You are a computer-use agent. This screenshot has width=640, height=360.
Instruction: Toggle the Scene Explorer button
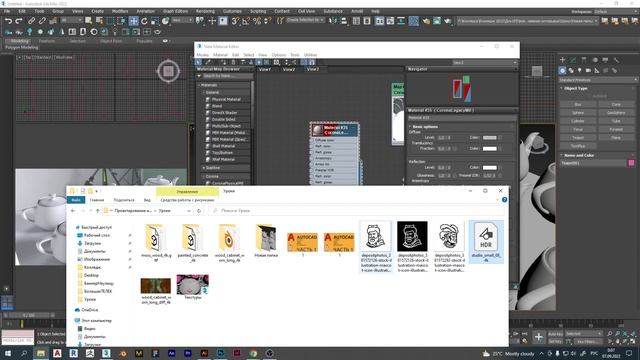pyautogui.click(x=356, y=21)
